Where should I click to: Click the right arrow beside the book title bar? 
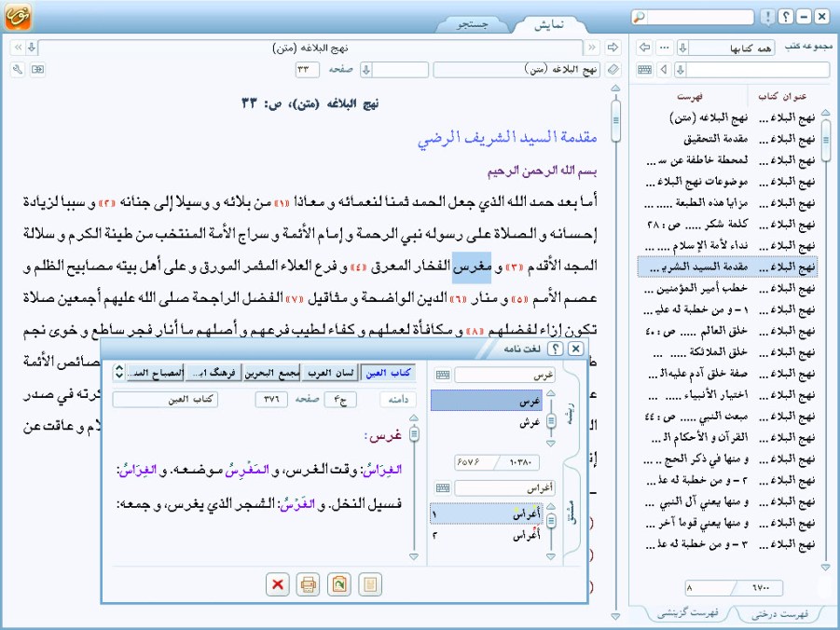coord(613,48)
